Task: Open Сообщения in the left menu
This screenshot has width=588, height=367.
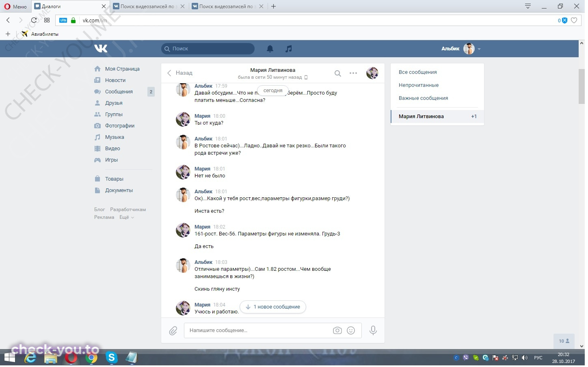Action: 119,92
